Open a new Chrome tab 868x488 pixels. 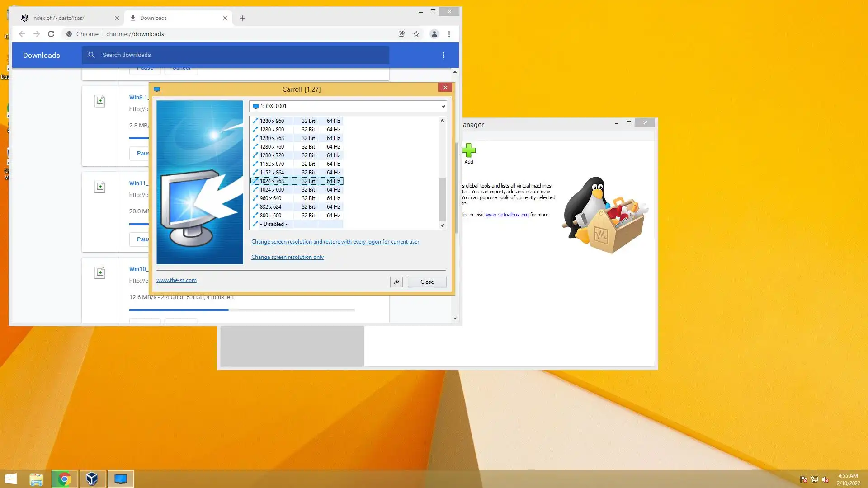(242, 18)
